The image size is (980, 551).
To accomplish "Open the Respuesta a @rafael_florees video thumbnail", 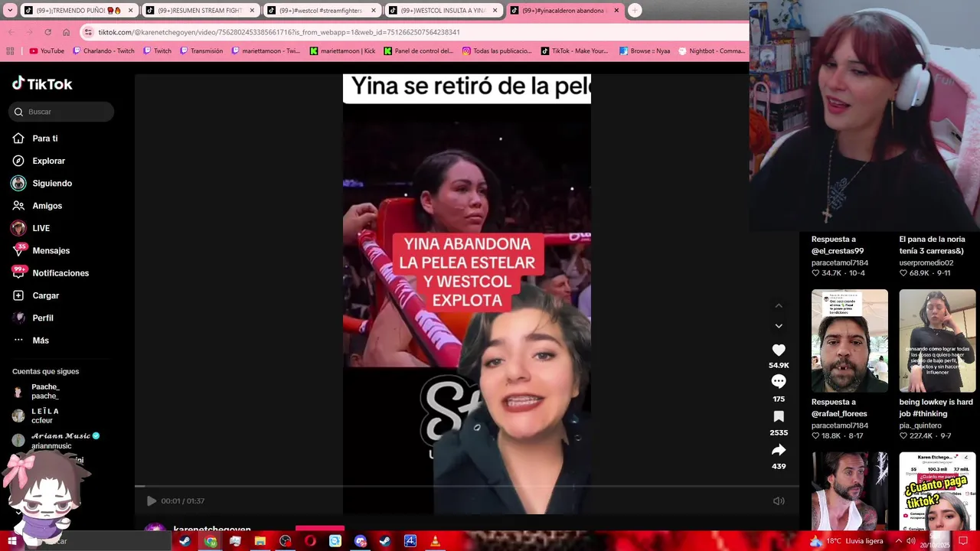I will [x=850, y=341].
